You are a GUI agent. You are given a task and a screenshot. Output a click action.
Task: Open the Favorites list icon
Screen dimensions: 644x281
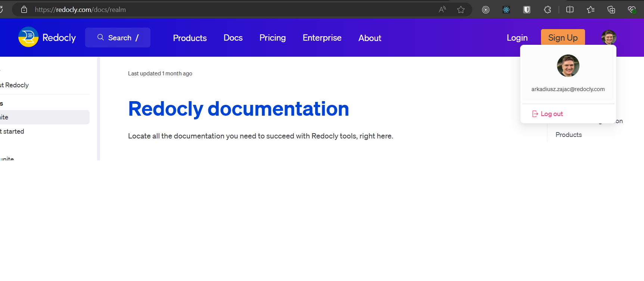tap(591, 10)
